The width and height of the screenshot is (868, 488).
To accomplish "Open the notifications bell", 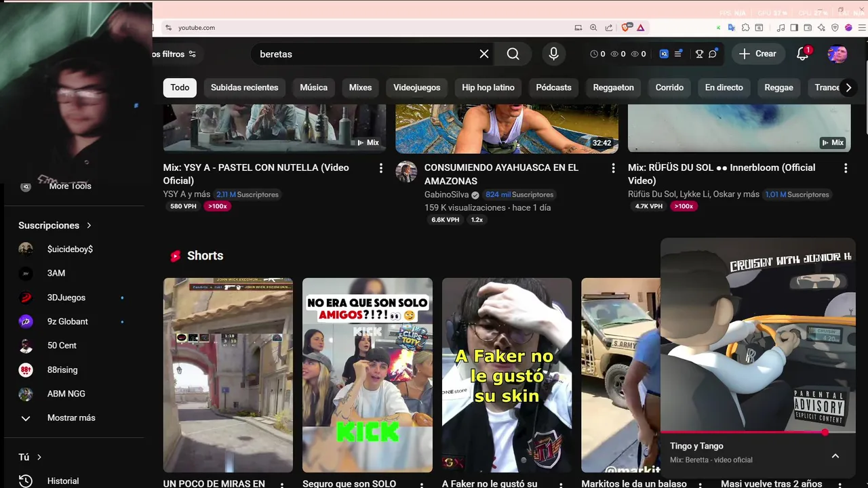I will [x=802, y=54].
